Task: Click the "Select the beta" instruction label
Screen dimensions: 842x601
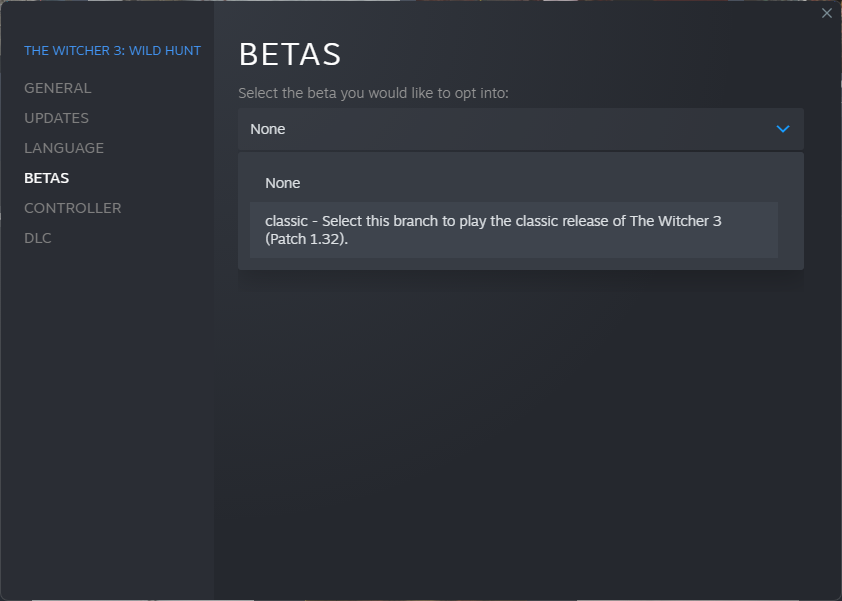Action: (373, 93)
